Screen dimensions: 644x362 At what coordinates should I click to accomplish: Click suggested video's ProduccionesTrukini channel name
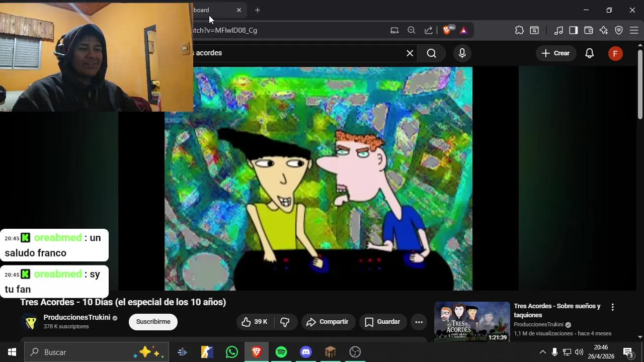[x=538, y=324]
